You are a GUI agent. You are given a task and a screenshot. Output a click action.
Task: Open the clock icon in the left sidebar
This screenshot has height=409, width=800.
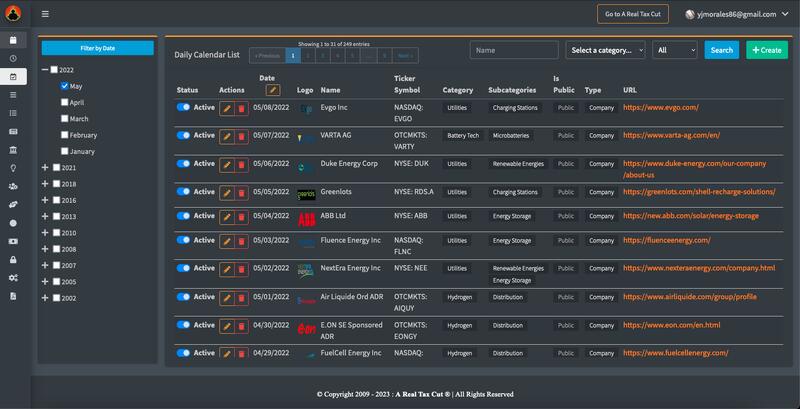click(13, 59)
